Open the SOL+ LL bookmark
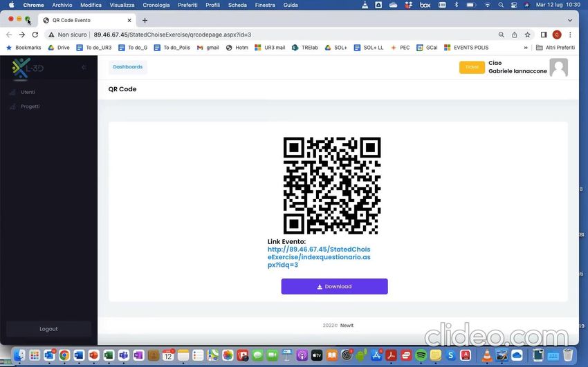 coord(369,48)
